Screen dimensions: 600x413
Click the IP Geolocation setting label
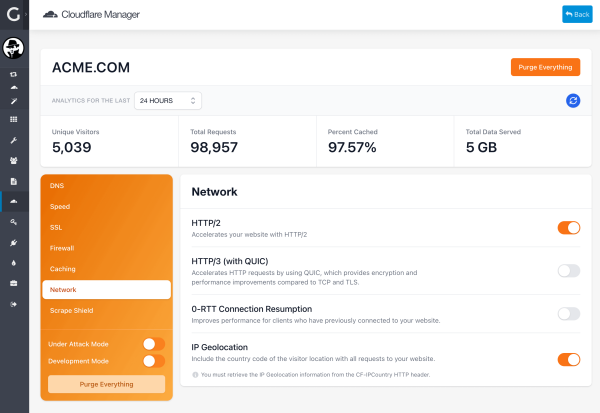coord(220,347)
